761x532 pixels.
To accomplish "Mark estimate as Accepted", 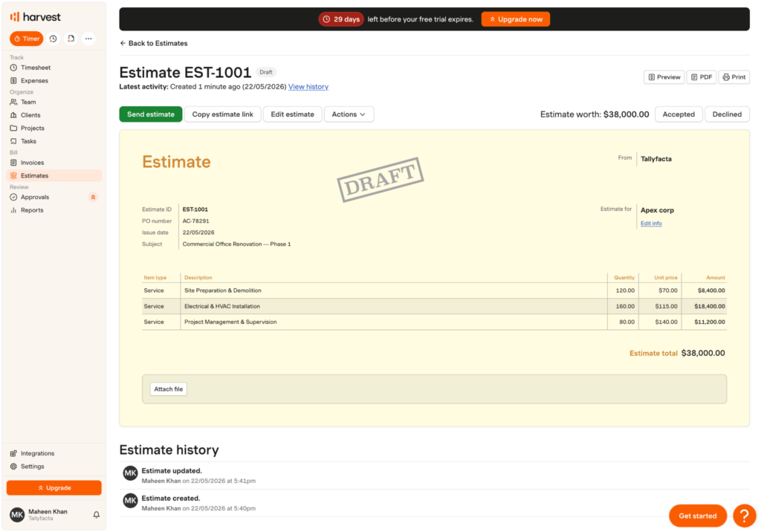I will click(679, 114).
